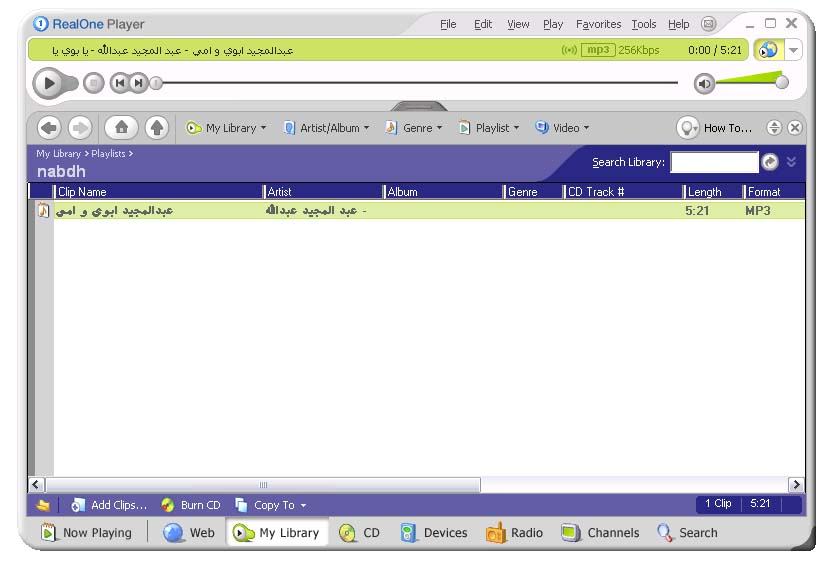Run the library search go arrow
Image resolution: width=832 pixels, height=569 pixels.
point(770,162)
